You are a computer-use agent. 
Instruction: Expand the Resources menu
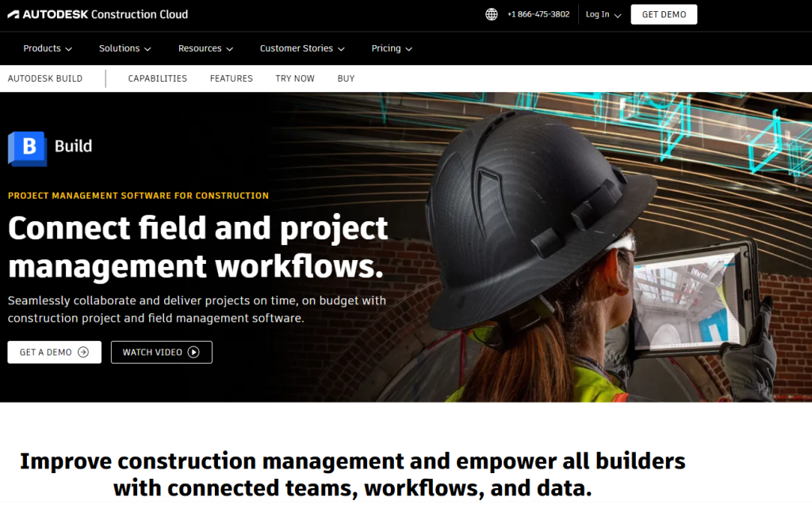click(x=205, y=48)
